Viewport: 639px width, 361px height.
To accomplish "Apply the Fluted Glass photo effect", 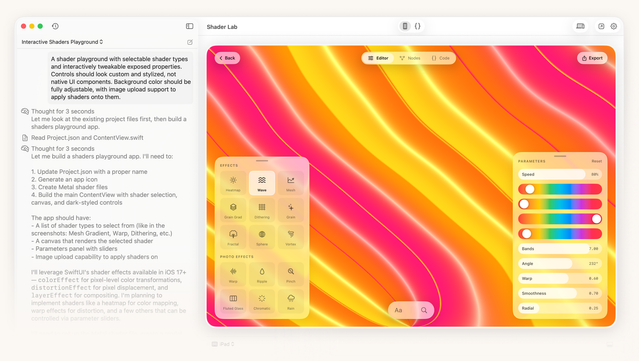I will point(233,301).
